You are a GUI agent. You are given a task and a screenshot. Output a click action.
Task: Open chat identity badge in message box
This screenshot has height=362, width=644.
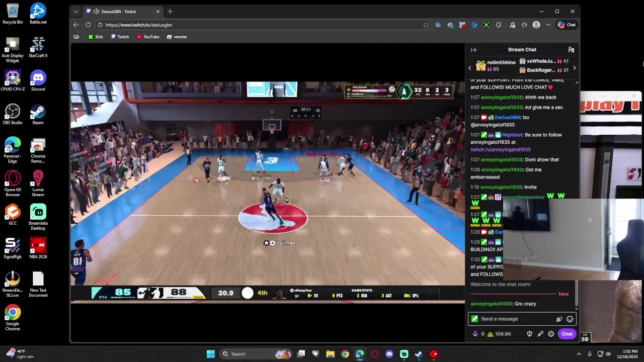click(x=474, y=319)
